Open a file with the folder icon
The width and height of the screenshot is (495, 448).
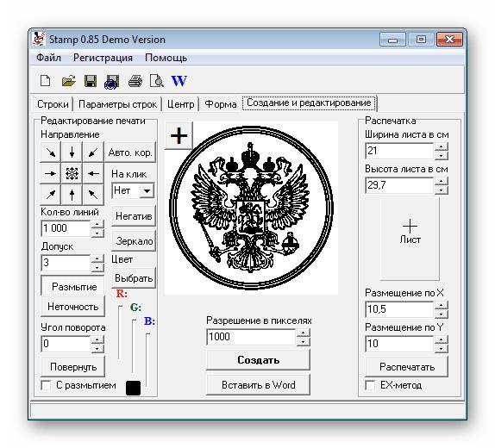(68, 81)
